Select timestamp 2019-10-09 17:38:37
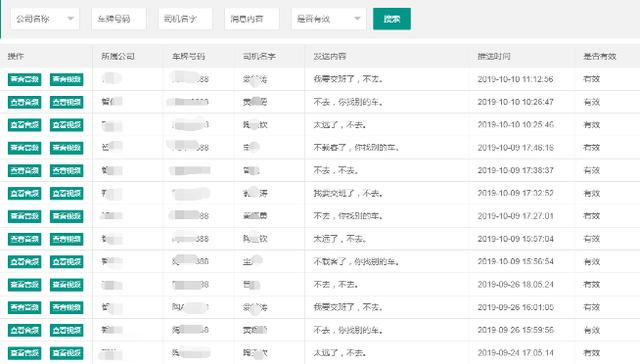This screenshot has height=364, width=640. tap(516, 171)
